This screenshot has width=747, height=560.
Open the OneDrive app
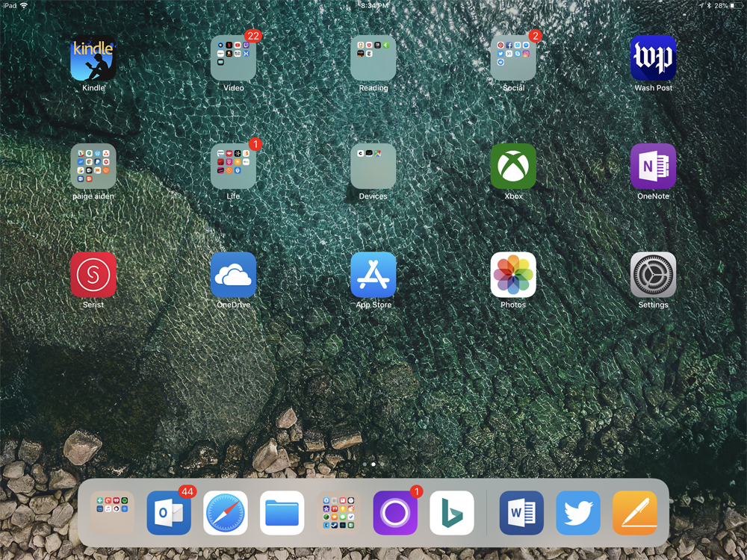[x=233, y=275]
